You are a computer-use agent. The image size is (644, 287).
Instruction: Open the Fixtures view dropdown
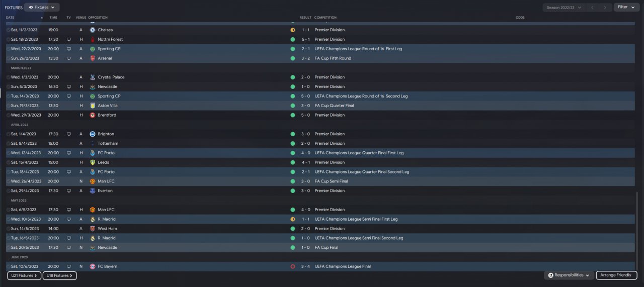tap(42, 8)
